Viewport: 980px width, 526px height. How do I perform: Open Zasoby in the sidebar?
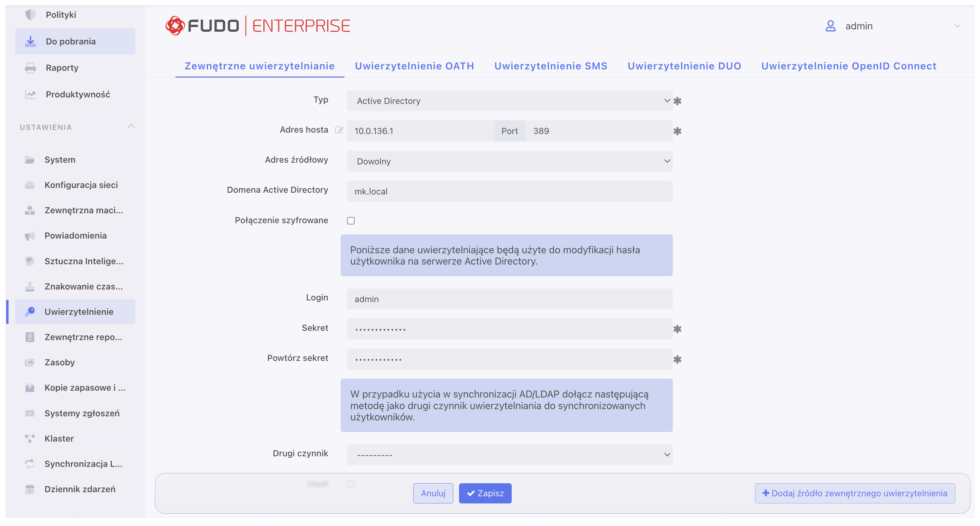point(75,362)
